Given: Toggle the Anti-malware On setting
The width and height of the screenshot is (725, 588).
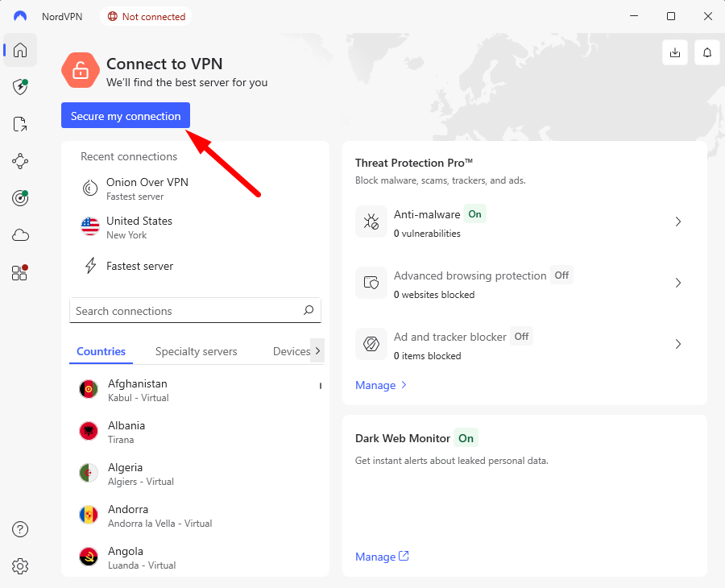Looking at the screenshot, I should pos(474,214).
